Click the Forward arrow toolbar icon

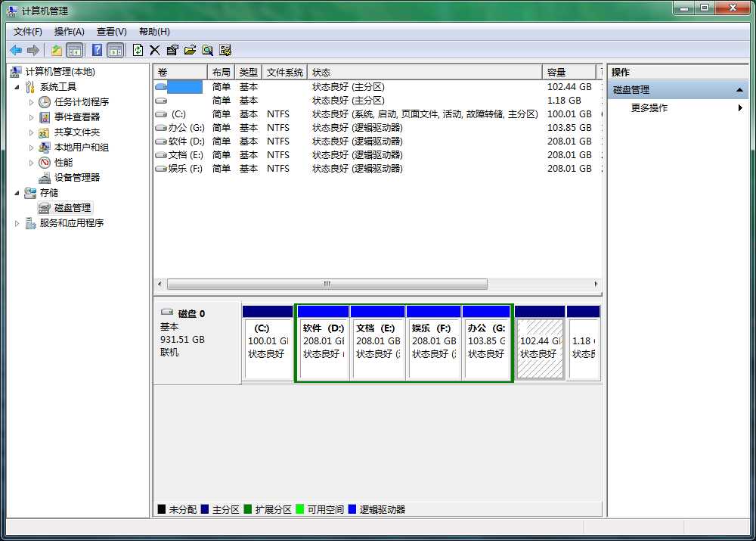[x=33, y=50]
